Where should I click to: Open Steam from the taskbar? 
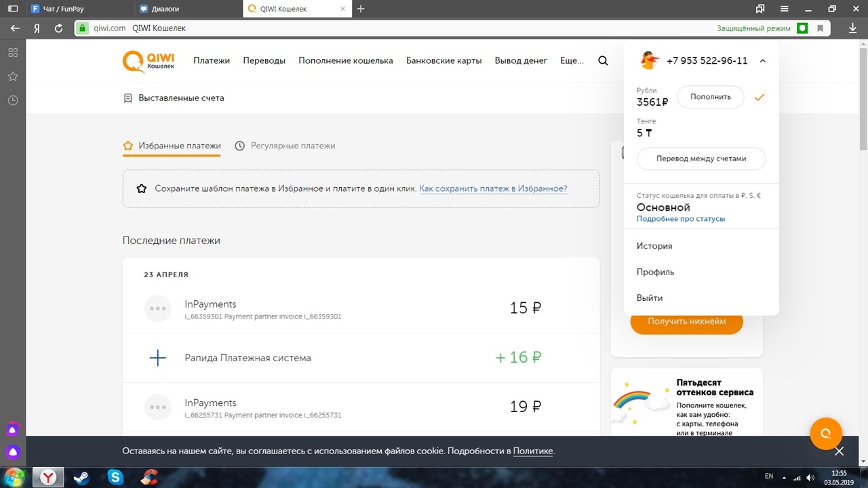(81, 478)
